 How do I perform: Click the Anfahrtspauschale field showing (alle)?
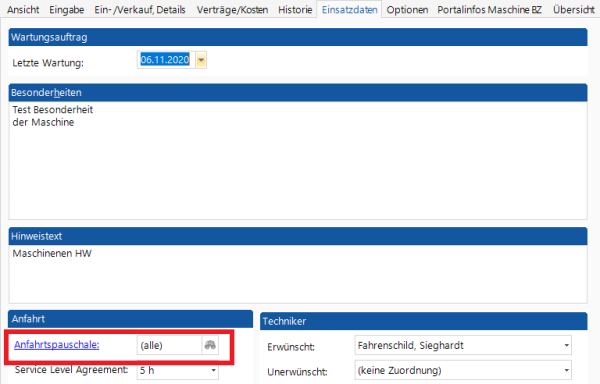169,345
